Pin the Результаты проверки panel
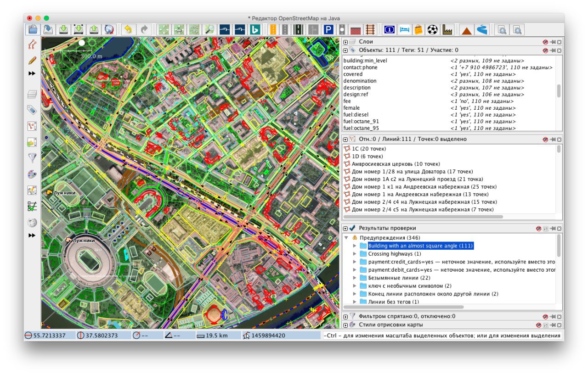 (553, 228)
